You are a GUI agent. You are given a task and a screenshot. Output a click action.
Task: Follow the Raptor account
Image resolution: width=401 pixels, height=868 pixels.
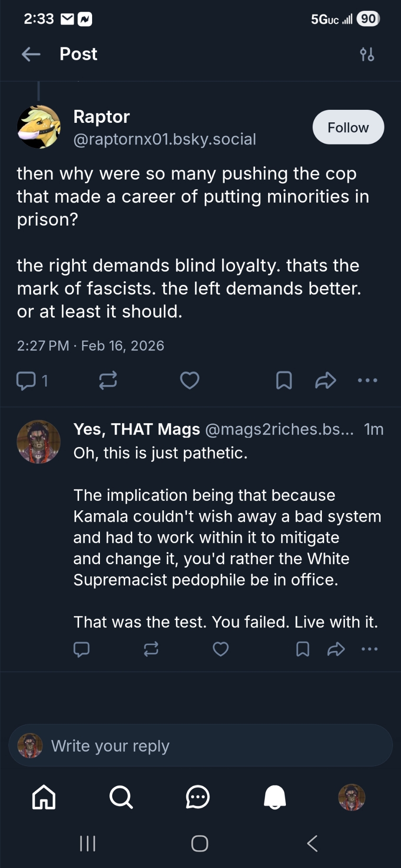pos(348,127)
